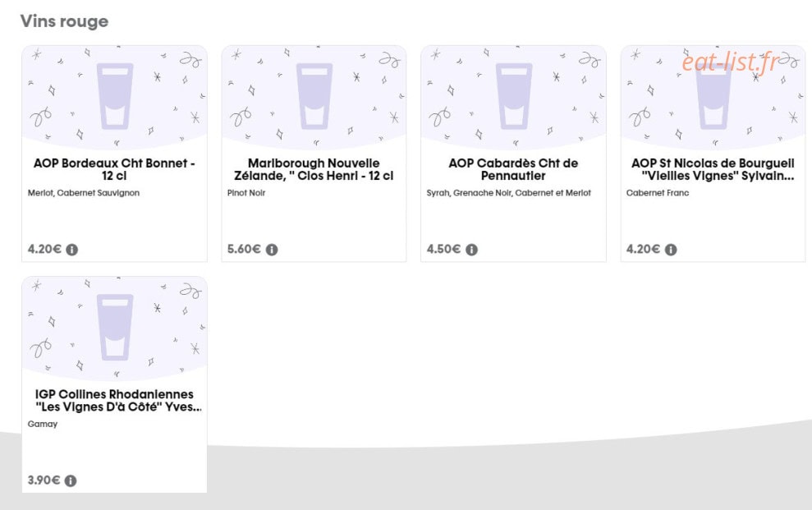Click the 5.60€ price on Marlborough card
Image resolution: width=812 pixels, height=510 pixels.
pos(244,249)
